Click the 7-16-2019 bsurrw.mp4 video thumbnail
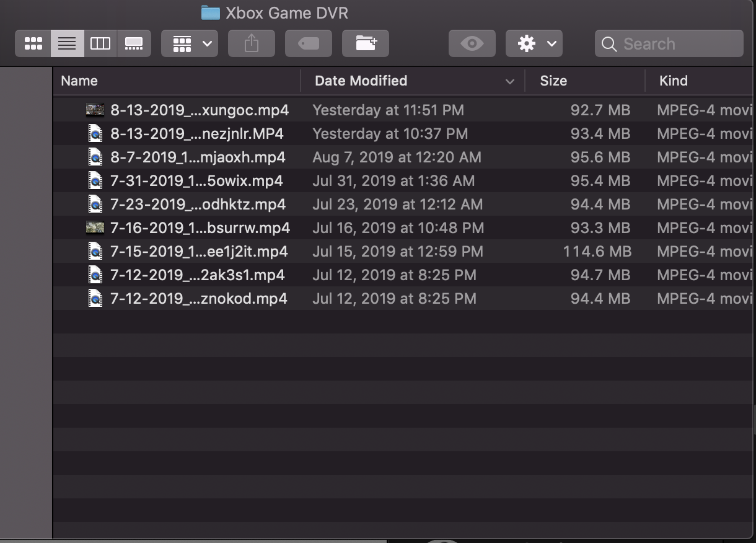 coord(95,227)
